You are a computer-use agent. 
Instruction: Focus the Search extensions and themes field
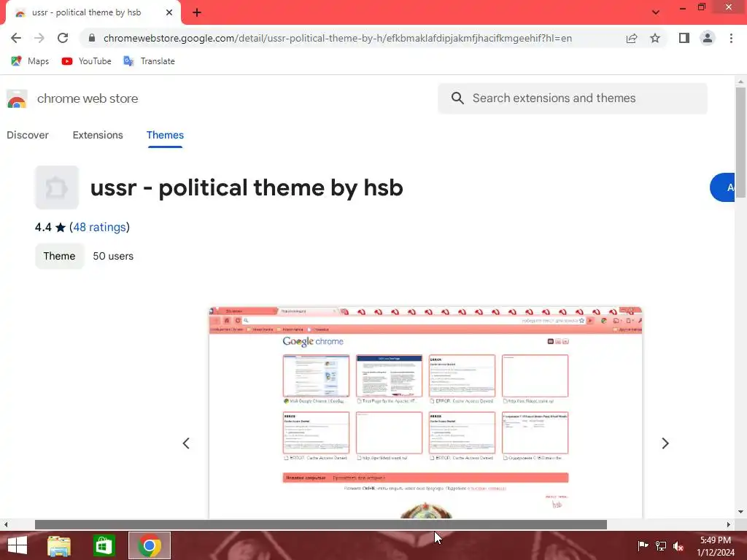coord(573,98)
